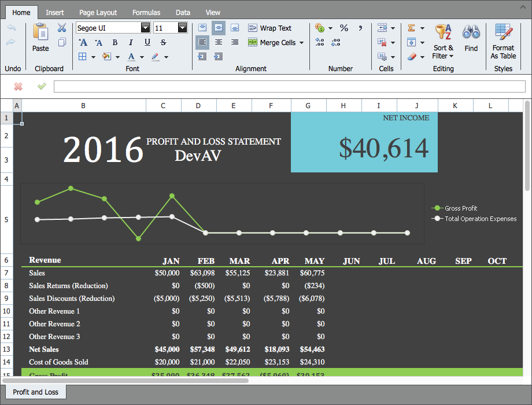Toggle strikethrough formatting
This screenshot has height=405, width=532.
pyautogui.click(x=163, y=42)
